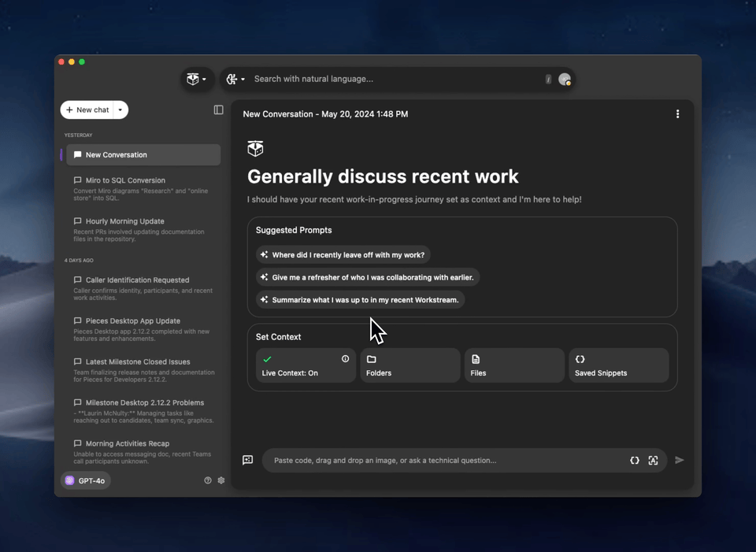Image resolution: width=756 pixels, height=552 pixels.
Task: Expand the New chat dropdown arrow
Action: click(x=120, y=110)
